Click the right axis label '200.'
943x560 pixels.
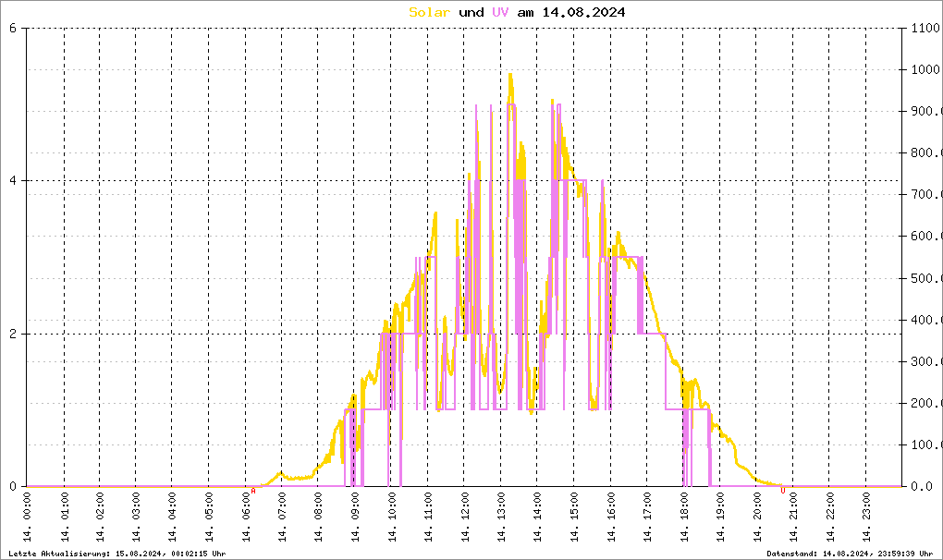pos(926,403)
